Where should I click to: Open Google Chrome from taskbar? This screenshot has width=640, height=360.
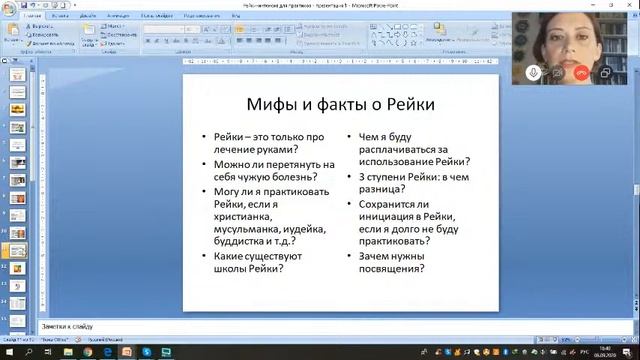[87, 352]
